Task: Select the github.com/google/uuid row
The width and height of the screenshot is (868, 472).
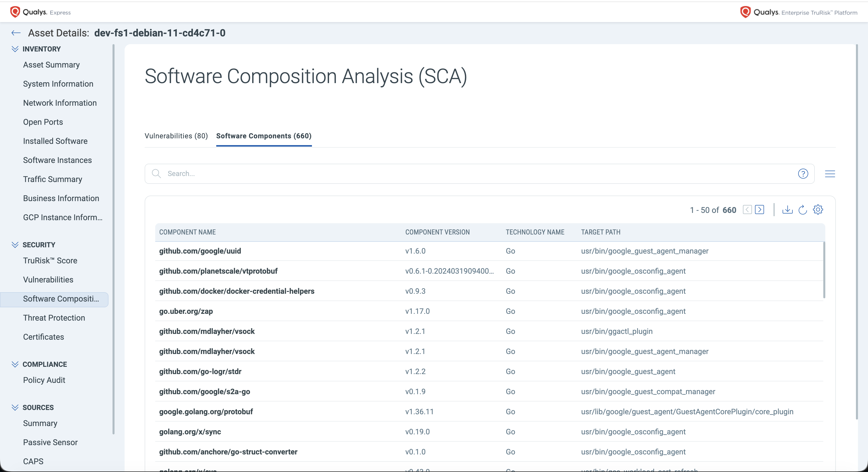Action: [x=489, y=251]
